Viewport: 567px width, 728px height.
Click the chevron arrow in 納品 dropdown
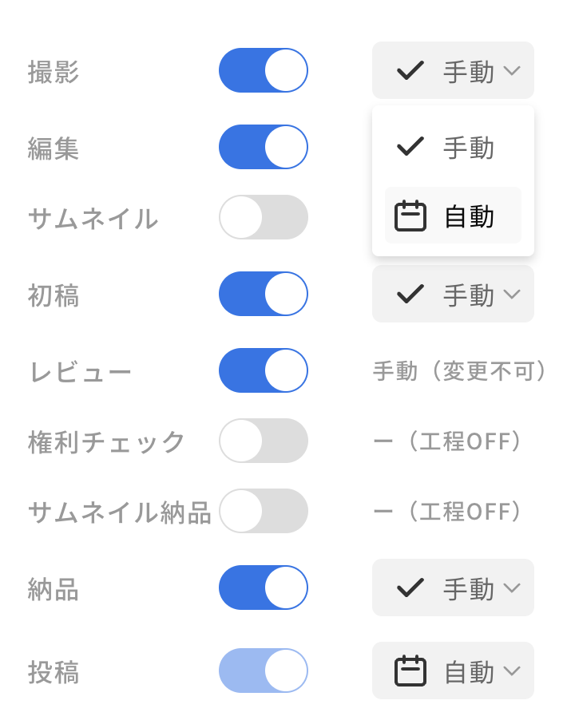click(x=512, y=588)
